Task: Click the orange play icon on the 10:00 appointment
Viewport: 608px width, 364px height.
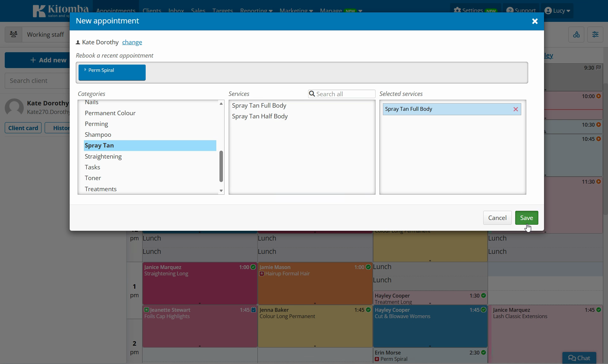Action: pyautogui.click(x=598, y=96)
